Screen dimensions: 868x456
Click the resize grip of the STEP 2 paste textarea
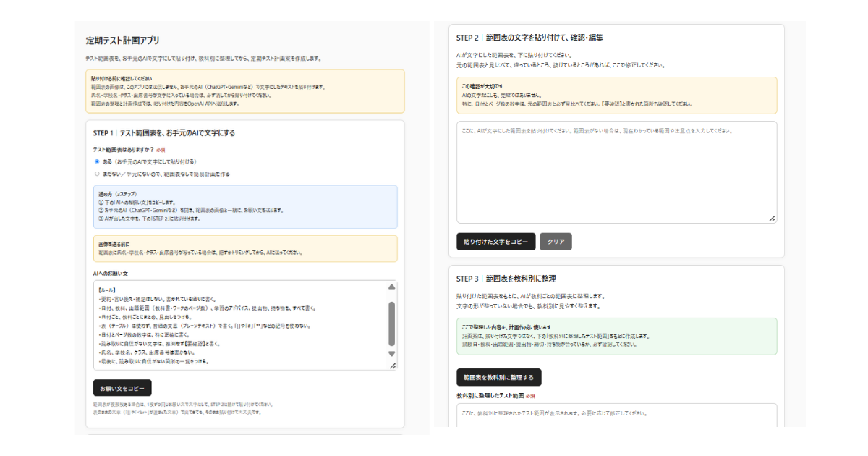772,219
